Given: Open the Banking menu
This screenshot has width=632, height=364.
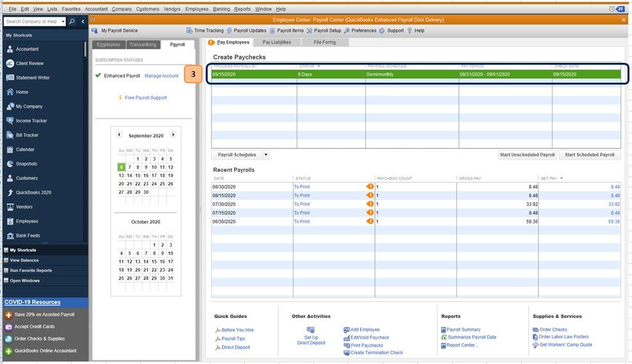Looking at the screenshot, I should [x=221, y=9].
